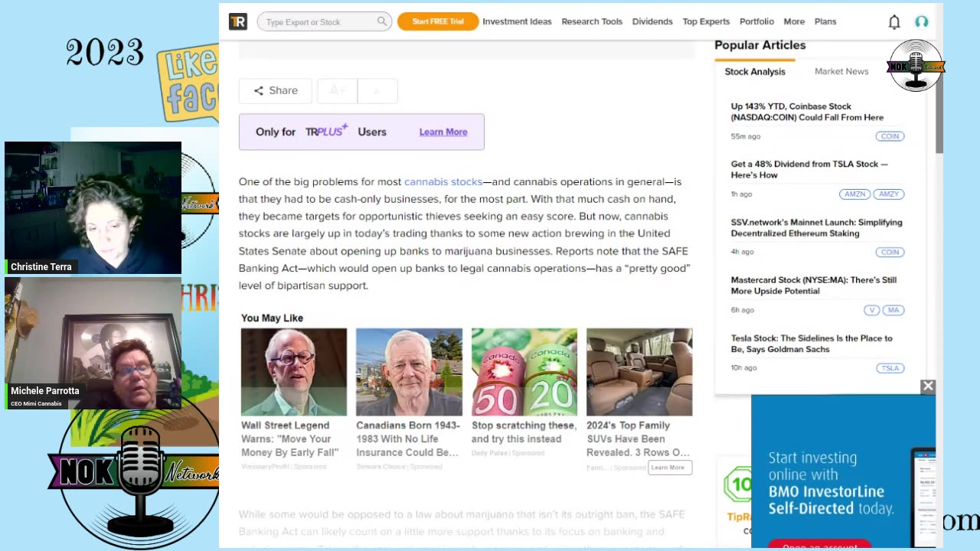Screen dimensions: 980x551
Task: Click the BMO InvestorLine ad banner
Action: [843, 471]
